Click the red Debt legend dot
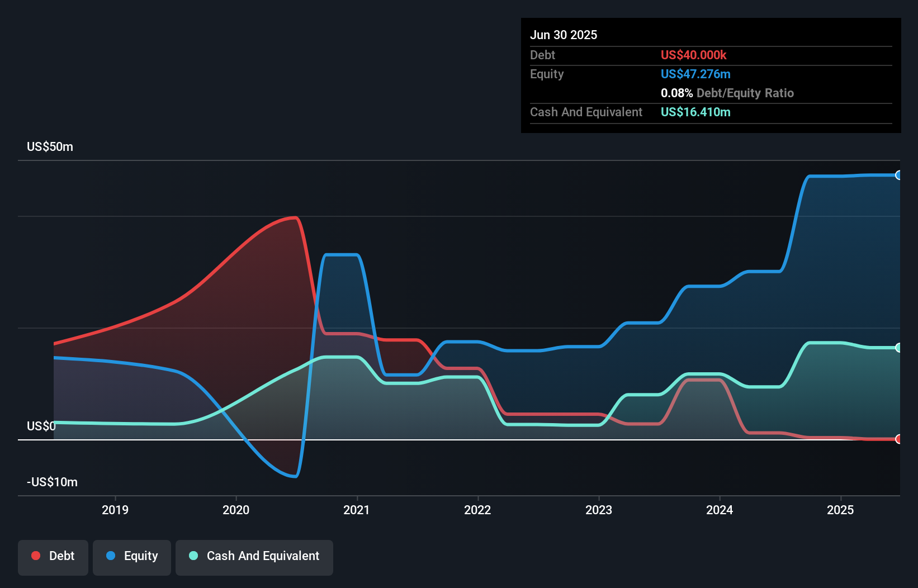The height and width of the screenshot is (588, 918). [36, 556]
